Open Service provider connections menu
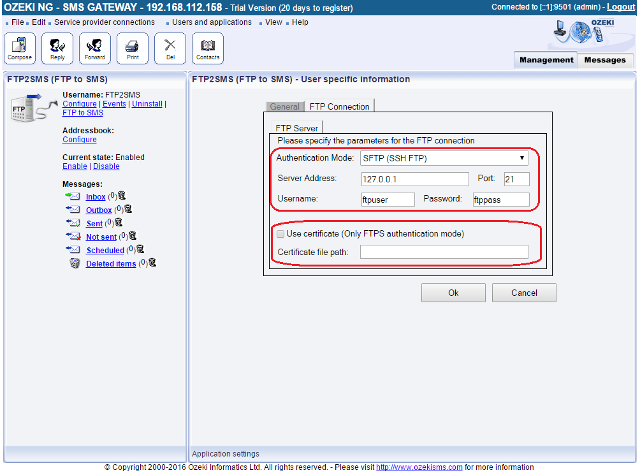640x475 pixels. click(104, 22)
